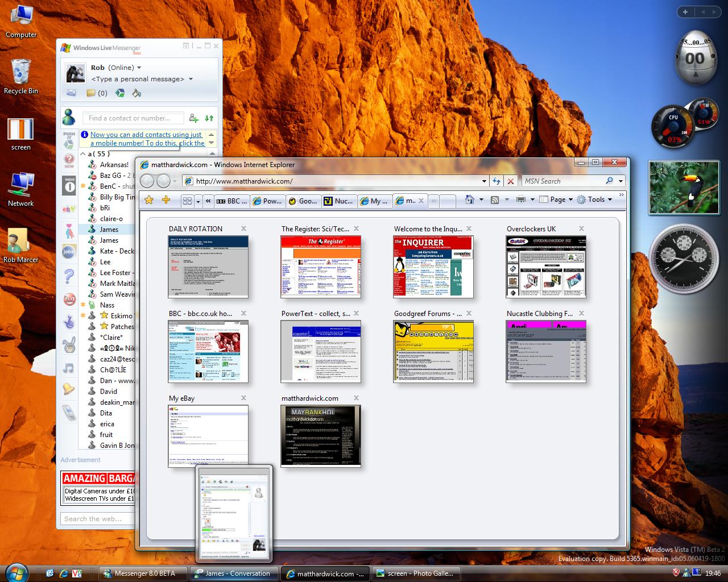Open the Overclockers UK page thumbnail
Viewport: 728px width, 582px height.
tap(545, 267)
